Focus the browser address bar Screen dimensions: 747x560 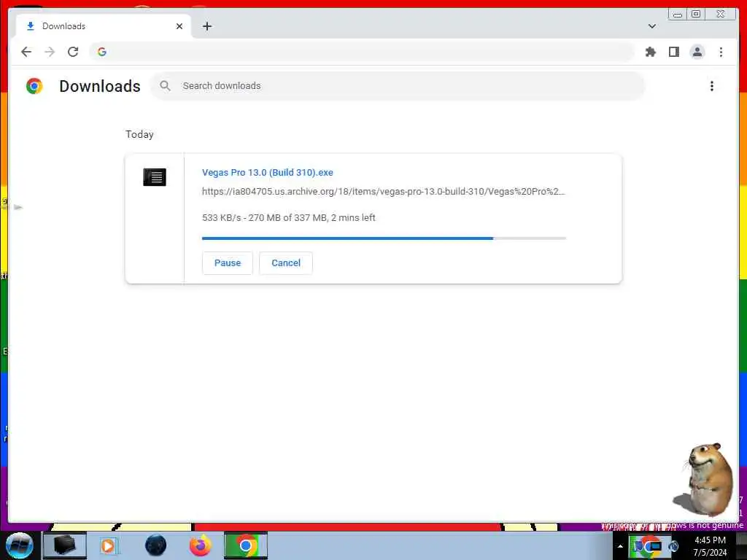pyautogui.click(x=362, y=52)
